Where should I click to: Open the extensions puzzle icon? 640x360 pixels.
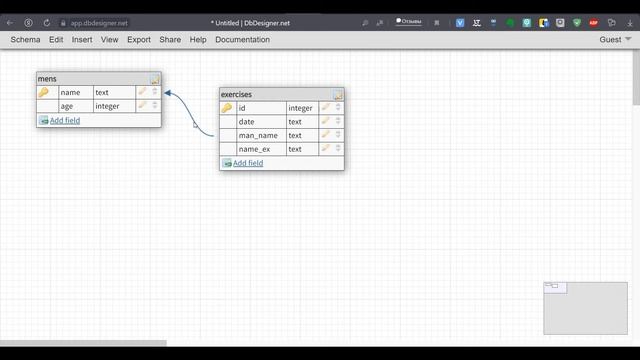coord(611,23)
